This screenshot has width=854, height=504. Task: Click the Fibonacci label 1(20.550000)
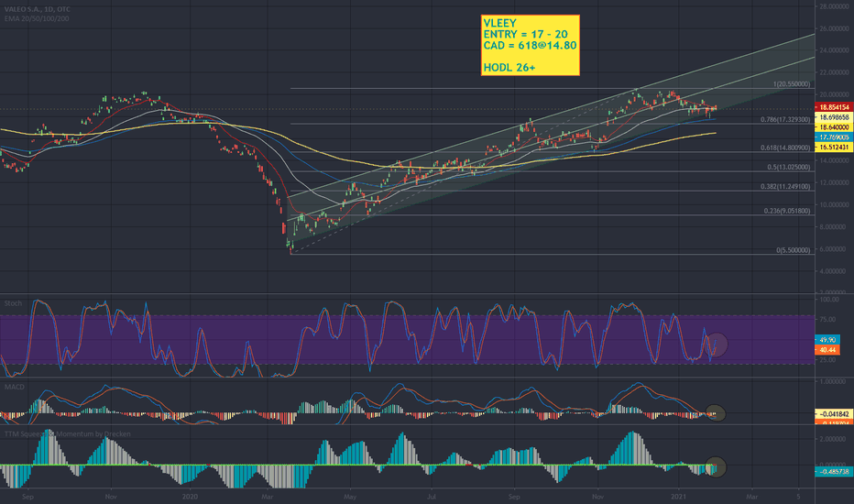(x=792, y=84)
